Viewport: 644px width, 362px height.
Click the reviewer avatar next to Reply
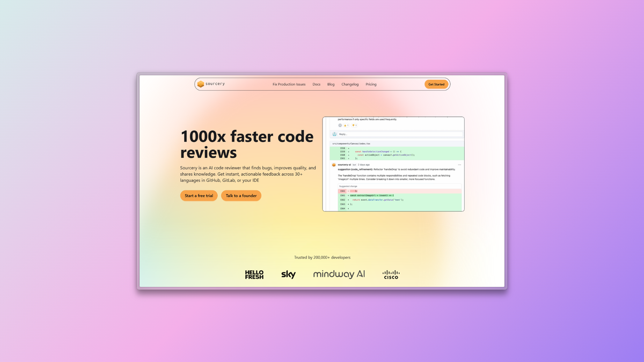[x=334, y=134]
